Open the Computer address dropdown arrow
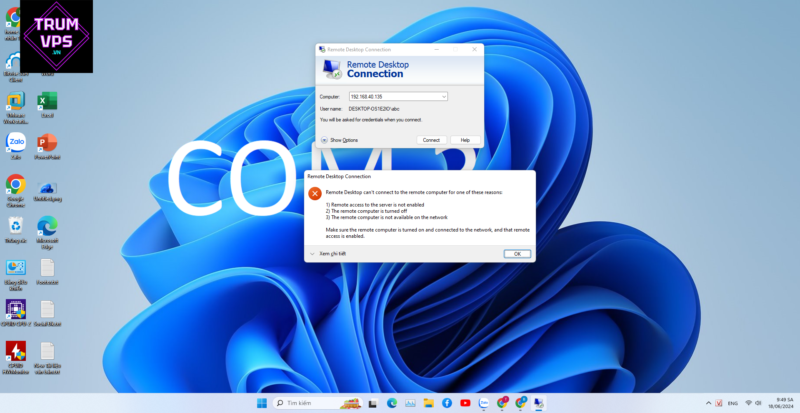 [x=443, y=96]
